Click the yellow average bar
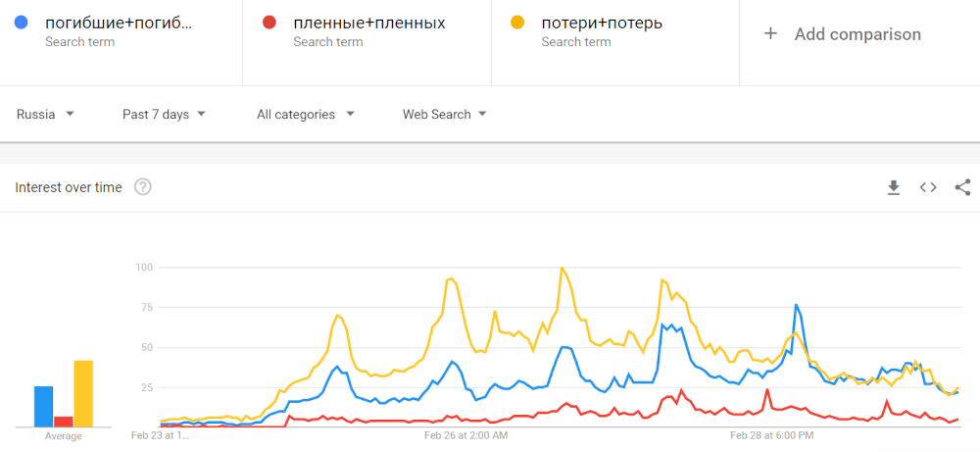This screenshot has height=452, width=980. pyautogui.click(x=83, y=393)
